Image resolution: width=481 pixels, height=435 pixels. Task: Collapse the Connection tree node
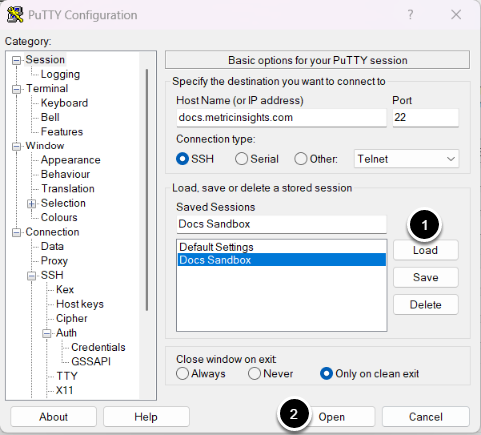point(16,233)
